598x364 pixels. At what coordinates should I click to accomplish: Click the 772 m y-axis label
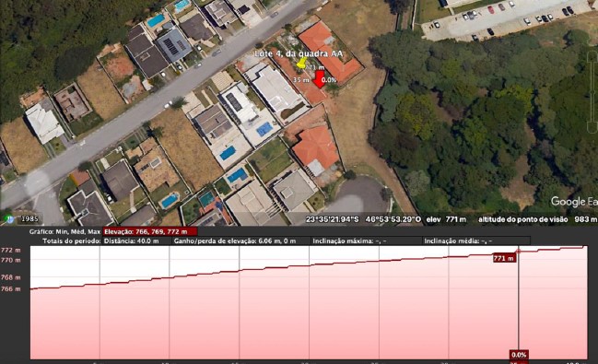[11, 251]
